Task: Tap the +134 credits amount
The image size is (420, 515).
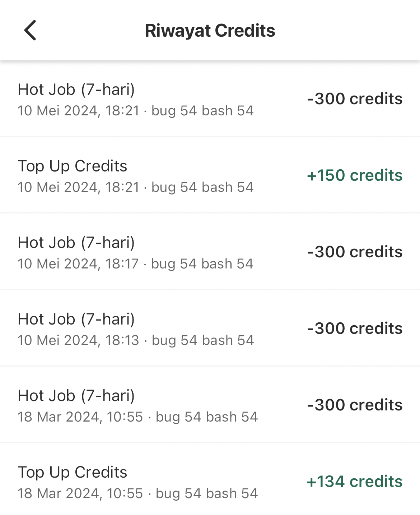Action: [355, 482]
